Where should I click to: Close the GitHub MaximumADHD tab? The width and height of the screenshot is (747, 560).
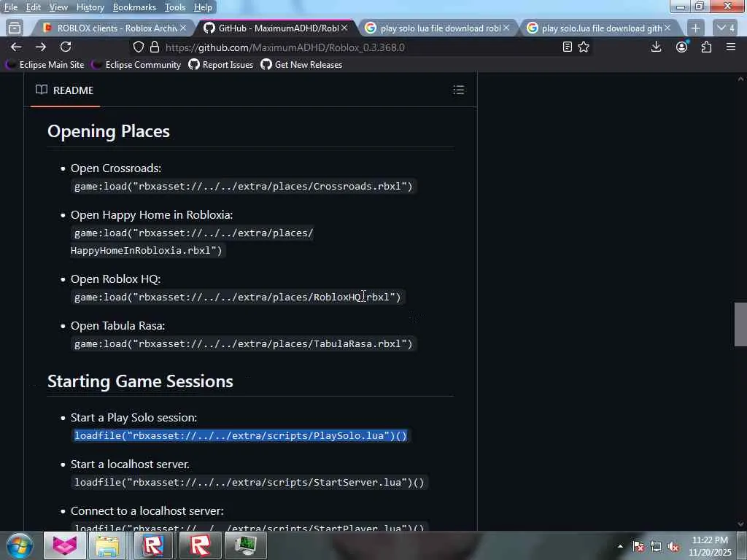[344, 28]
